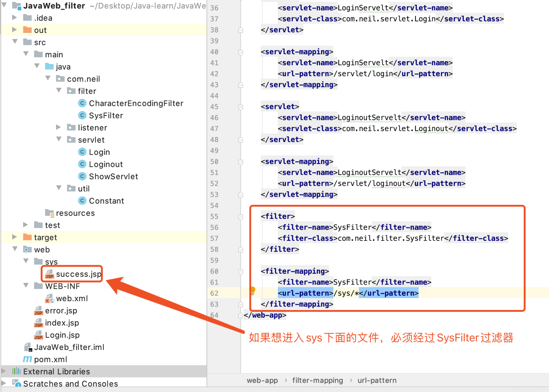Screen dimensions: 549x392
Task: Expand the .idea folder
Action: pyautogui.click(x=14, y=17)
